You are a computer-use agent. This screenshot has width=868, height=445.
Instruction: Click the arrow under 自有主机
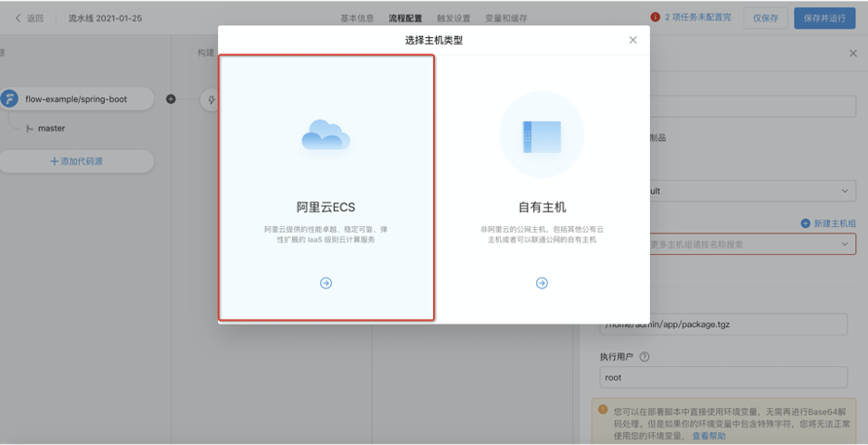542,283
